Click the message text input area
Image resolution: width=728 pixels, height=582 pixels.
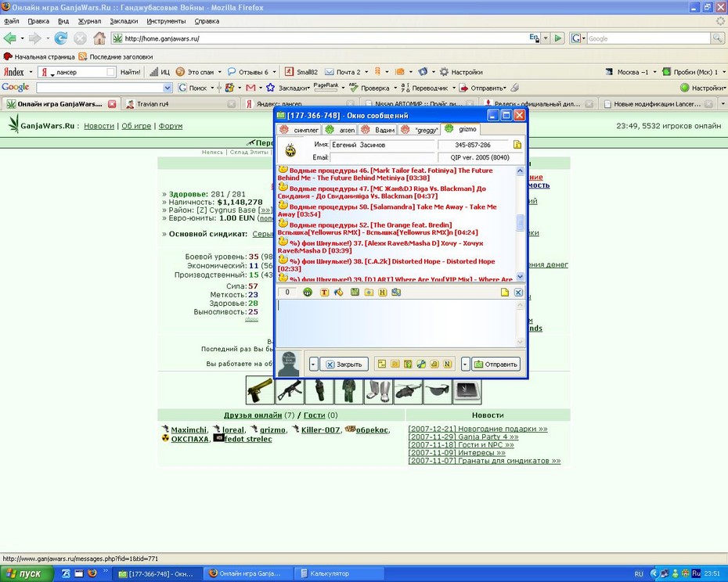tap(396, 322)
